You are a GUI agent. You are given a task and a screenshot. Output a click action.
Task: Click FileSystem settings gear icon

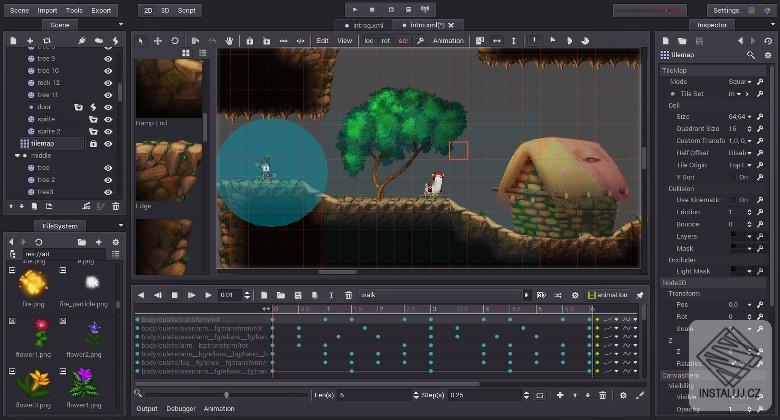pos(115,242)
